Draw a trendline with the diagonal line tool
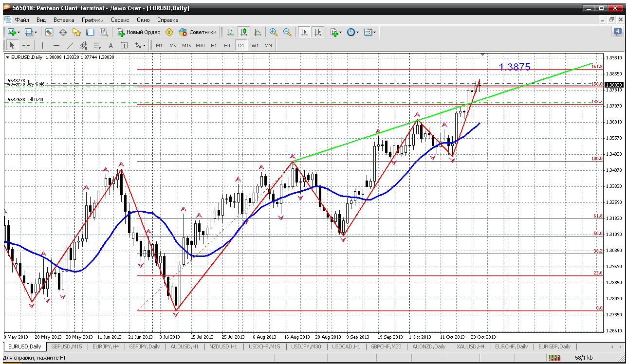The image size is (627, 364). click(x=70, y=45)
